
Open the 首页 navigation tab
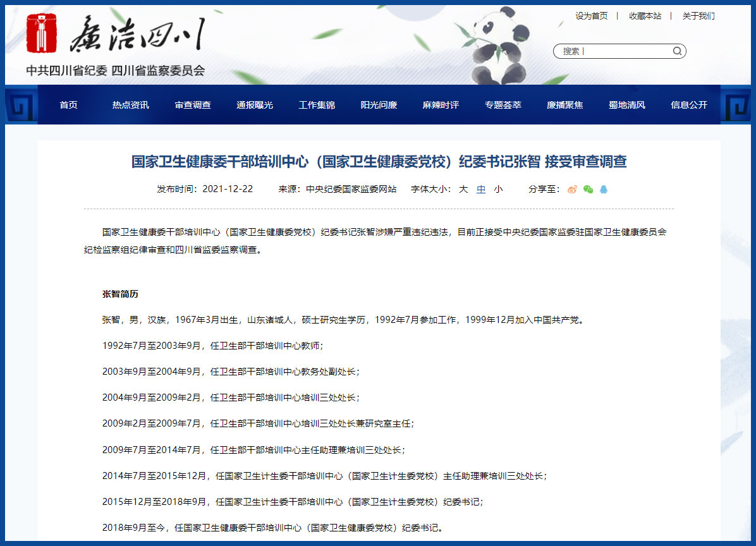click(68, 105)
